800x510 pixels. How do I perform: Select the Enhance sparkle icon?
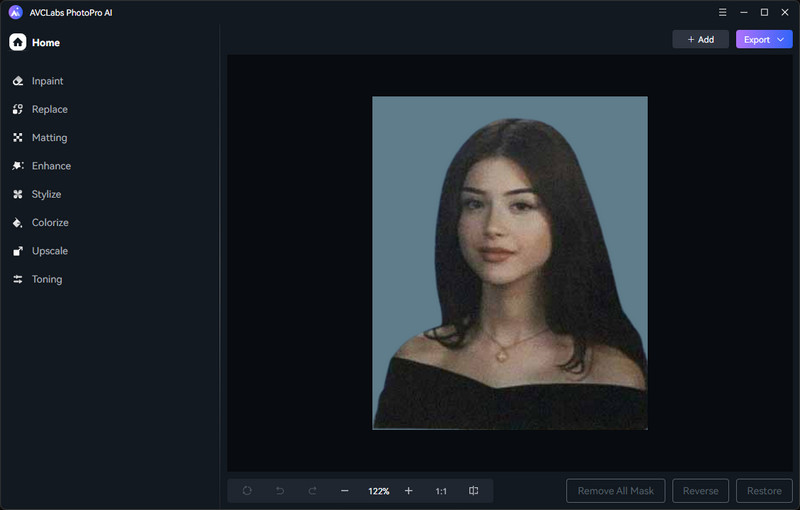(18, 166)
